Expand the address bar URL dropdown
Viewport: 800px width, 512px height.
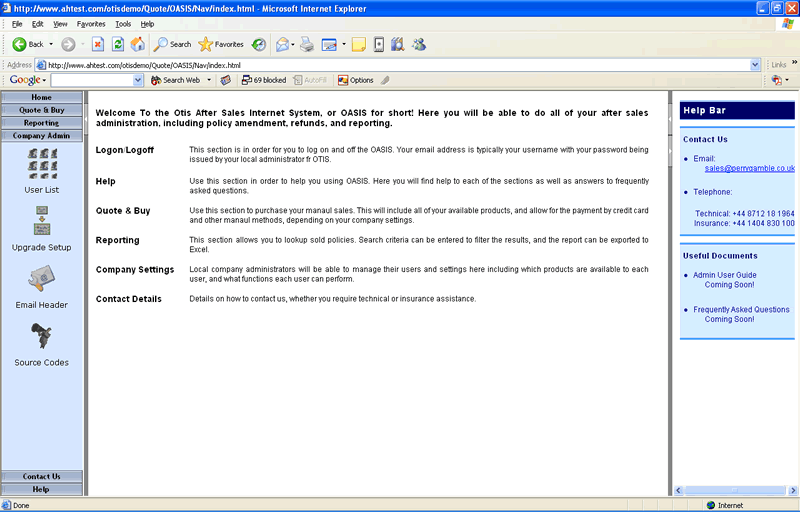point(755,65)
